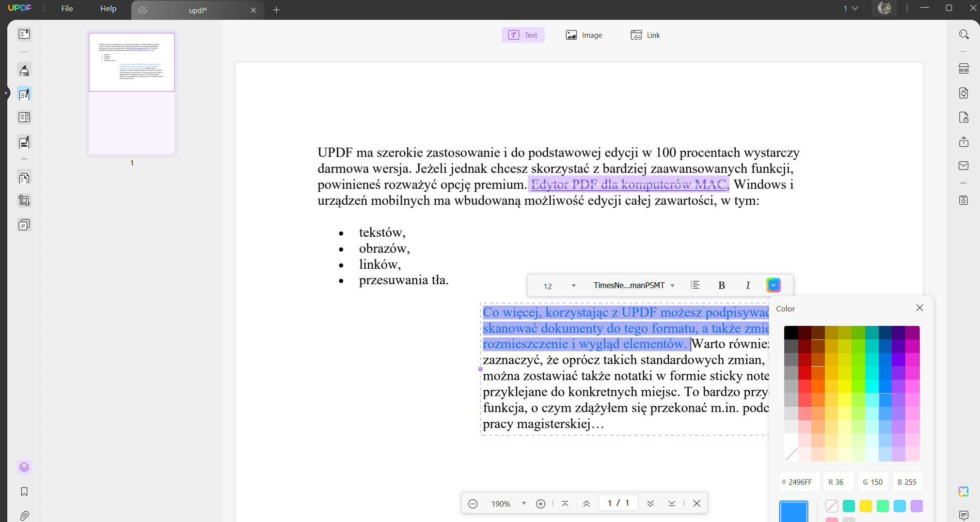Go to the next page
Screen dimensions: 980x522
point(650,504)
